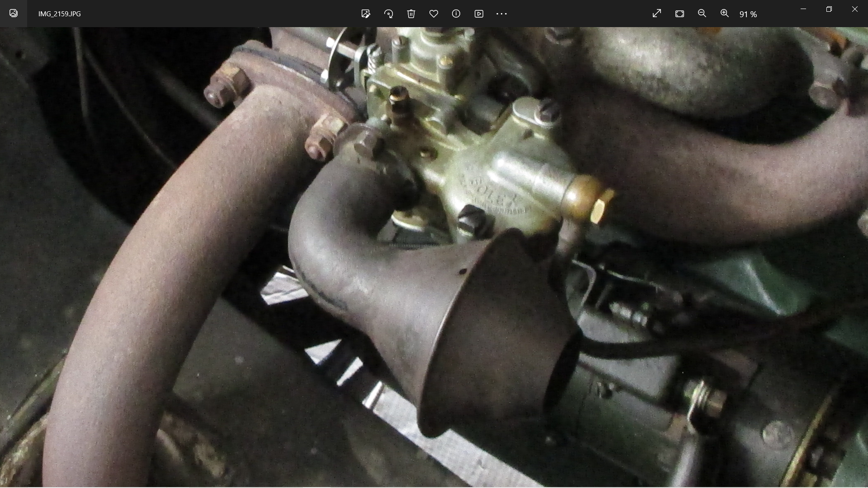
Task: Click the Photos app icon in title bar
Action: point(14,14)
